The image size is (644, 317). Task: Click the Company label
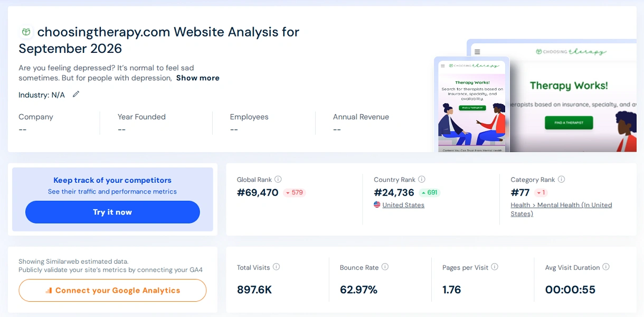point(36,117)
